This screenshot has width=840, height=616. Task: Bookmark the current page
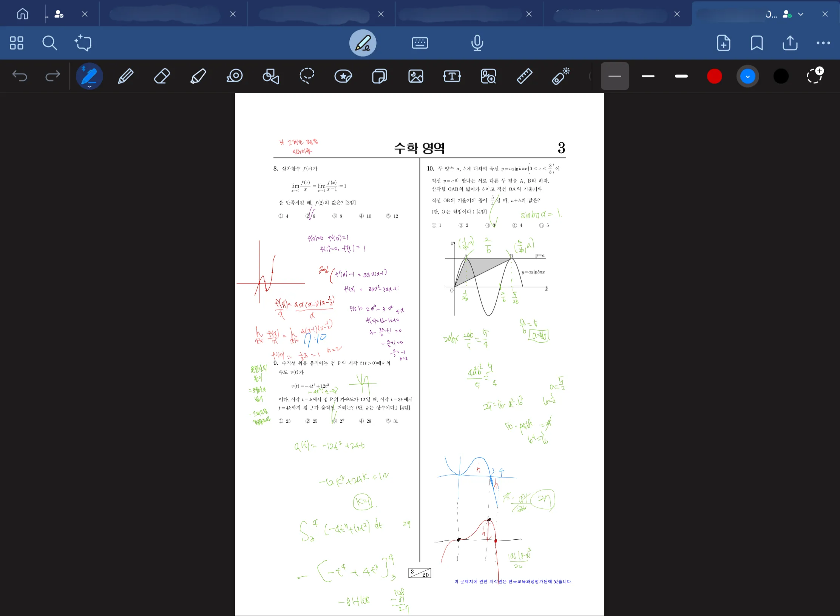coord(757,43)
